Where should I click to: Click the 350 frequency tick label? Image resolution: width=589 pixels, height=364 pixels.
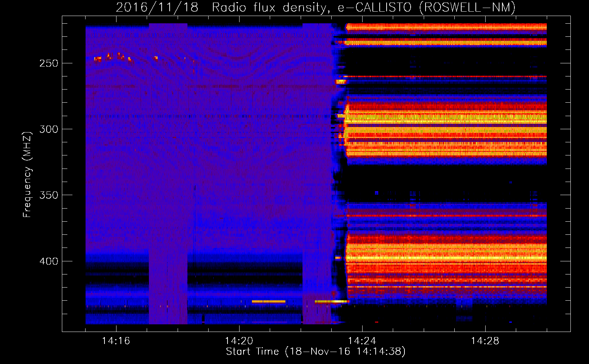coord(49,195)
